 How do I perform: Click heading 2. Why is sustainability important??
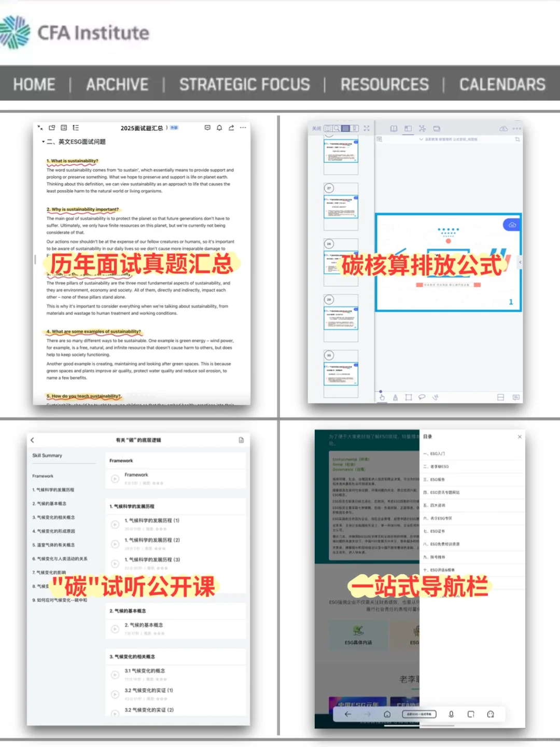coord(82,210)
